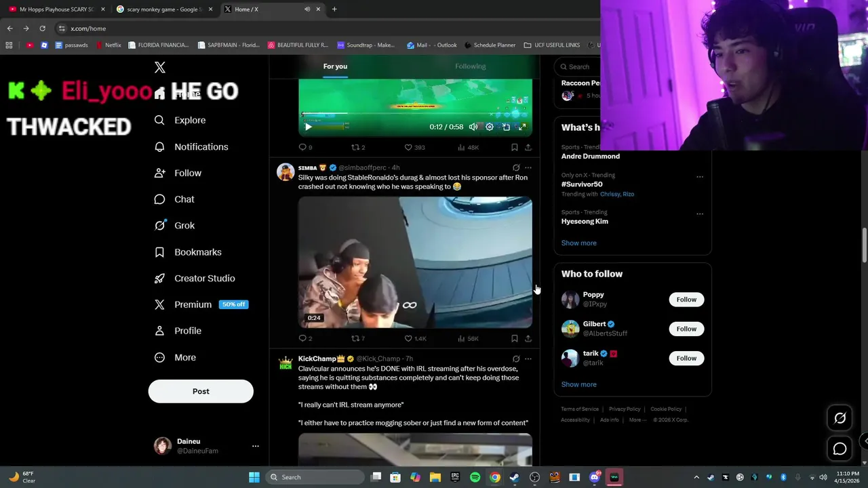Open three-dot menu on KickChamp post
This screenshot has width=868, height=488.
click(528, 359)
